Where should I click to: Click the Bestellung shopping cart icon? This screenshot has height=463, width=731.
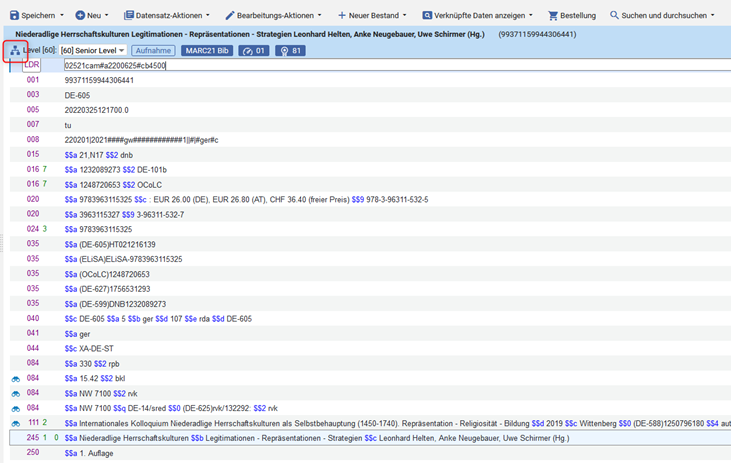(x=553, y=16)
